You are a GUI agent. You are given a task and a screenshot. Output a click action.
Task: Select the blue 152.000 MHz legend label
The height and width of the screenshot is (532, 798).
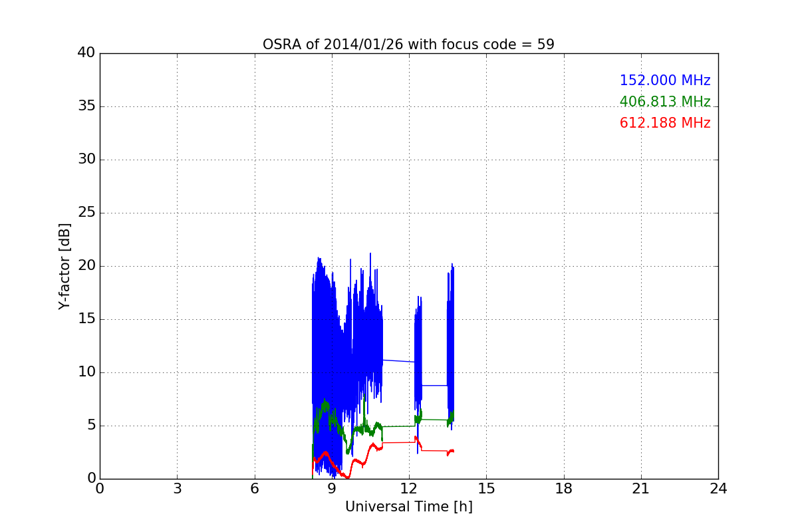click(x=665, y=80)
